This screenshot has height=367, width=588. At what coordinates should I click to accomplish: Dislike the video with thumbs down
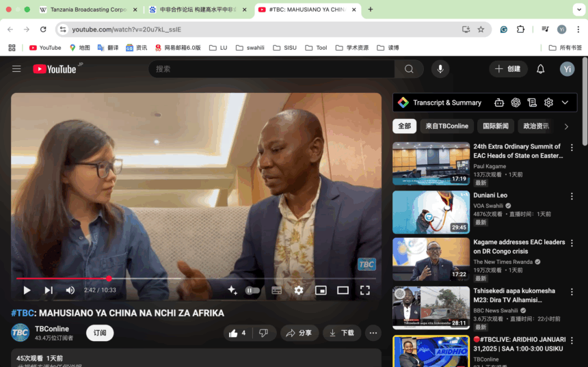(264, 333)
